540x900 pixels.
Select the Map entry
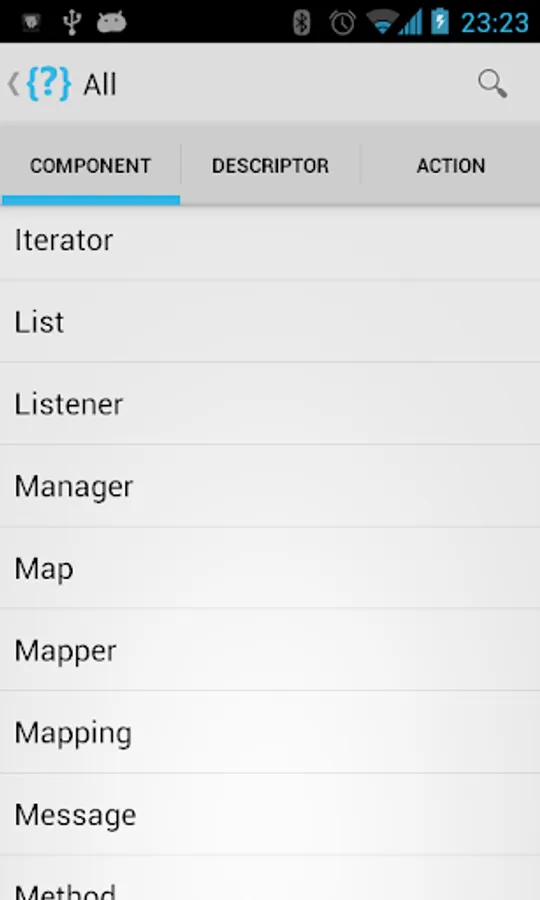click(x=270, y=568)
